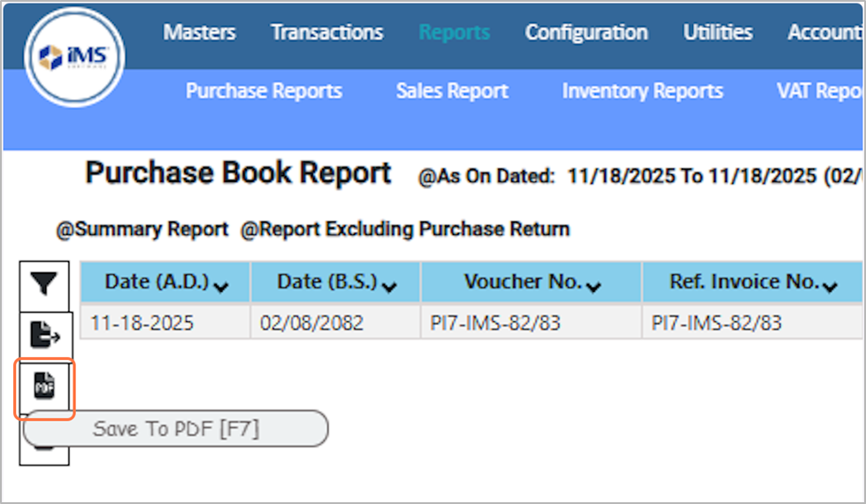Image resolution: width=866 pixels, height=504 pixels.
Task: Open the Configuration menu
Action: point(586,33)
